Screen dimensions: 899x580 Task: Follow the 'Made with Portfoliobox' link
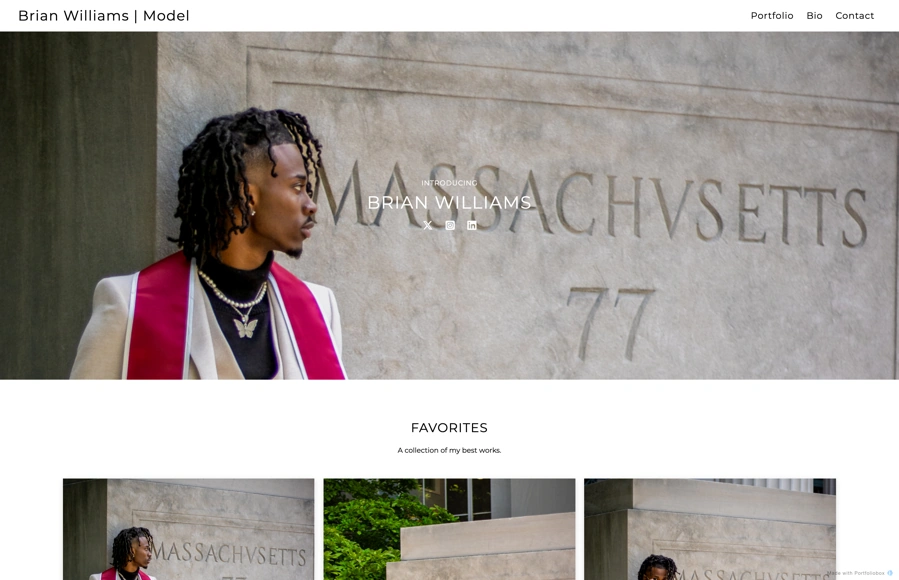tap(856, 573)
